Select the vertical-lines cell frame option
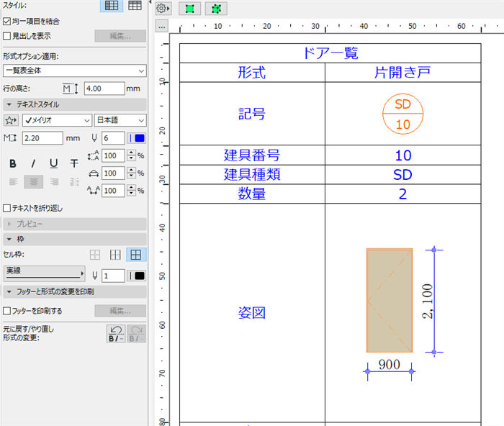The image size is (504, 426). tap(115, 255)
